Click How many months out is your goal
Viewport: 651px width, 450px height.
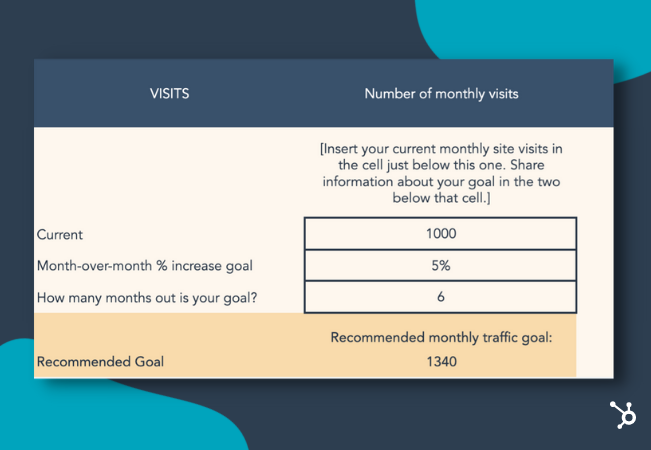(147, 298)
